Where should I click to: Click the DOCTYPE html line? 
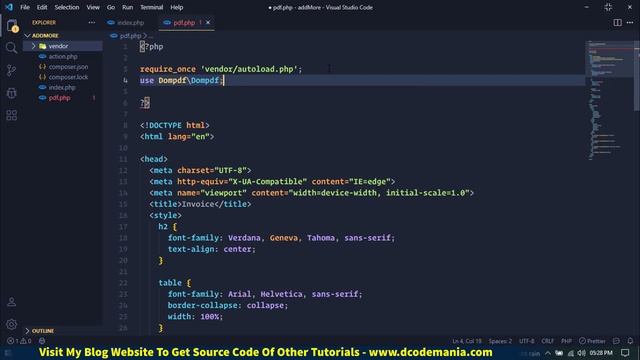click(x=175, y=125)
